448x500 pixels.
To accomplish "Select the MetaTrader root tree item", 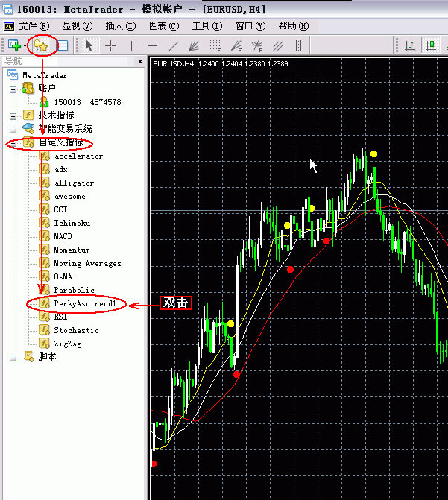I will [x=45, y=75].
